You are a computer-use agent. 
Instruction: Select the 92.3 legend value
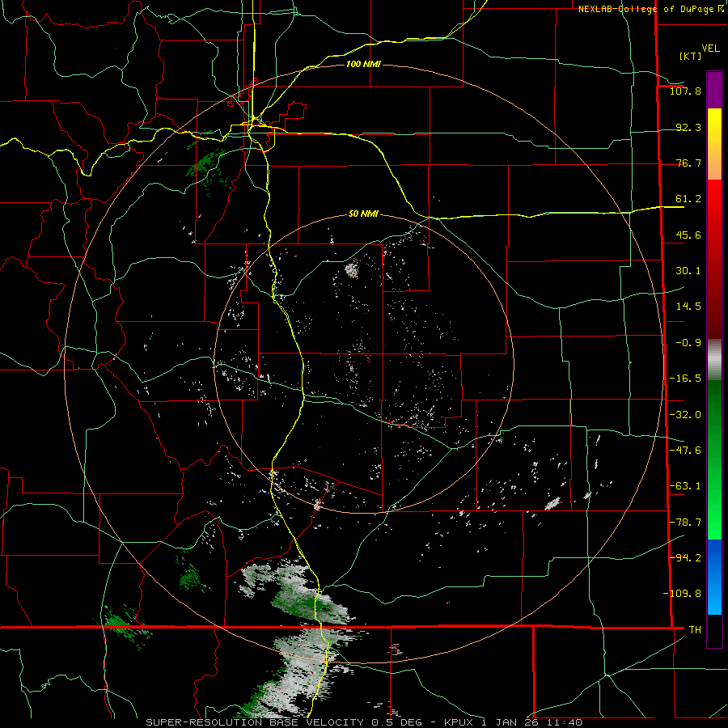pyautogui.click(x=688, y=127)
